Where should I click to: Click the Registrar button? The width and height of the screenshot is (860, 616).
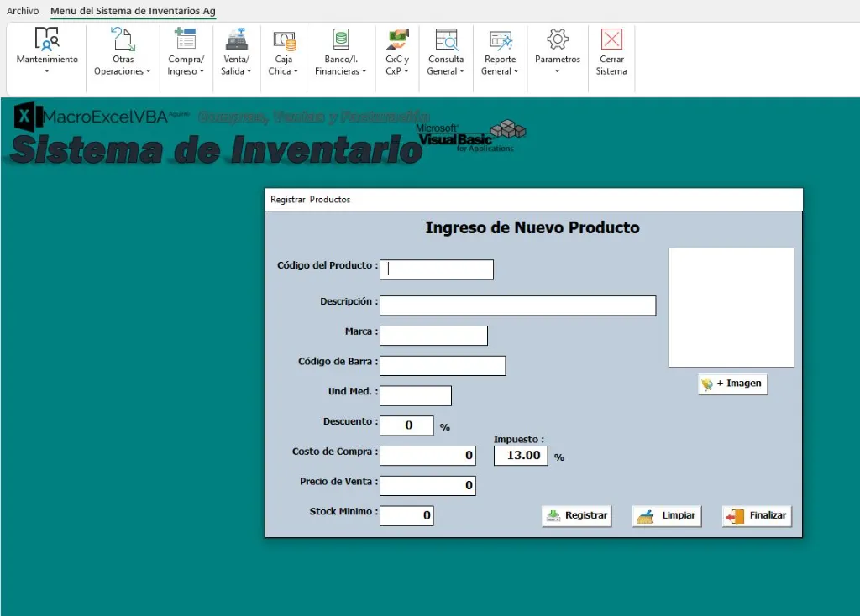576,515
